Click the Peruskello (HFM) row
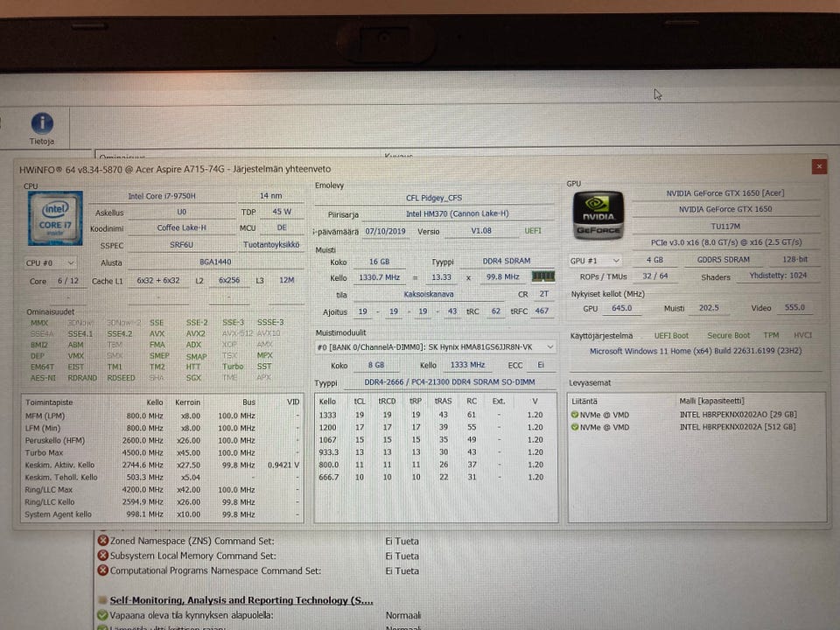The height and width of the screenshot is (630, 840). point(163,440)
